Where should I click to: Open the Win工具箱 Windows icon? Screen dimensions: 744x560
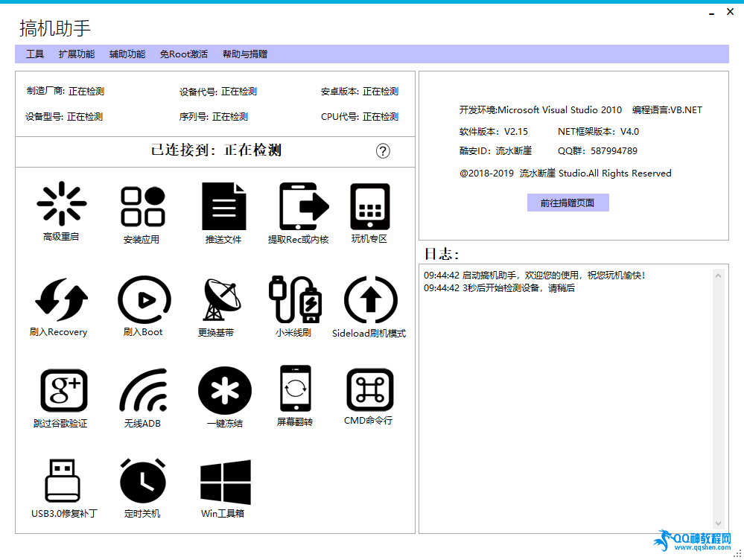226,482
